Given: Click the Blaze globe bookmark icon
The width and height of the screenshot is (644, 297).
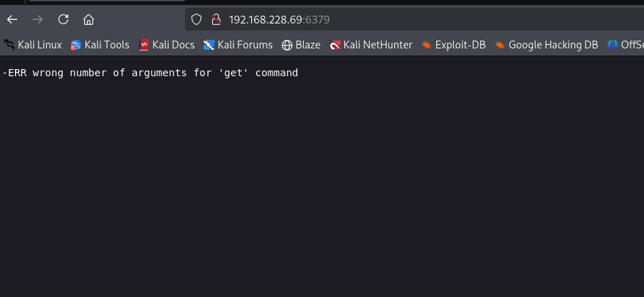Looking at the screenshot, I should pos(287,45).
